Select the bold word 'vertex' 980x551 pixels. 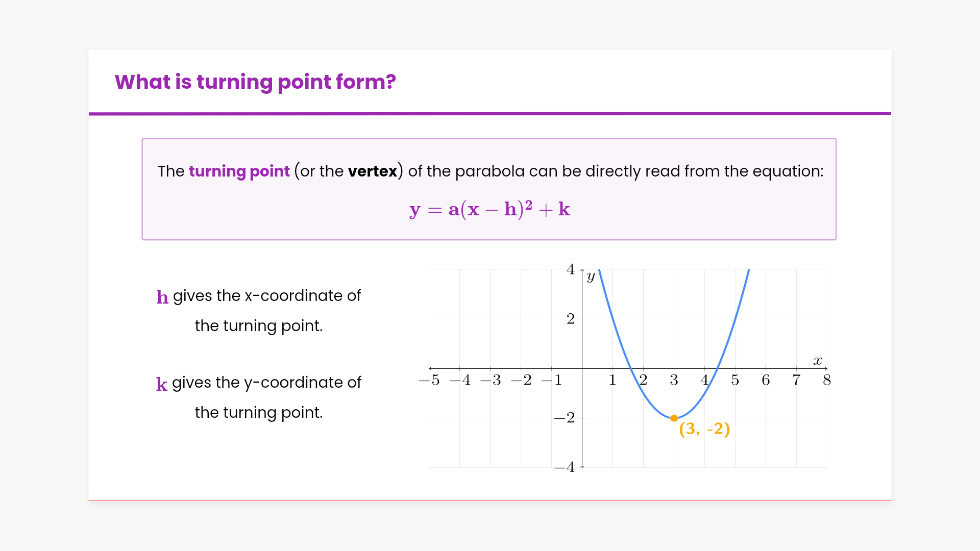click(372, 171)
